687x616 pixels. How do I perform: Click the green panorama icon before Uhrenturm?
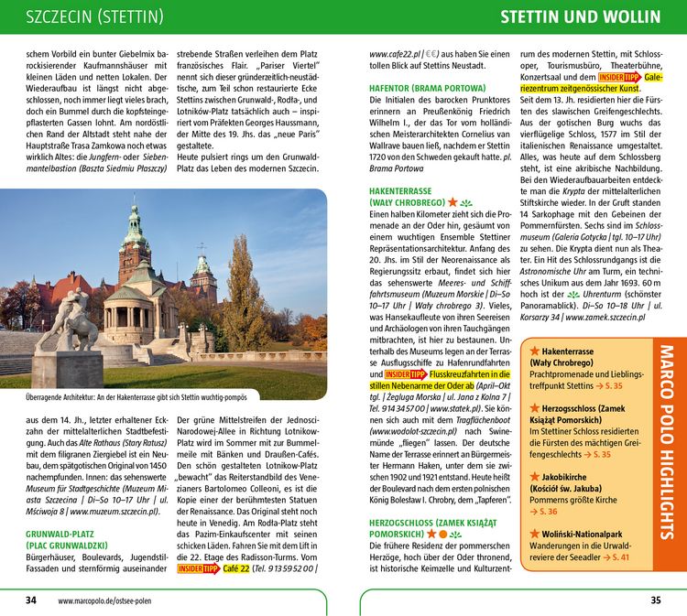tap(573, 295)
